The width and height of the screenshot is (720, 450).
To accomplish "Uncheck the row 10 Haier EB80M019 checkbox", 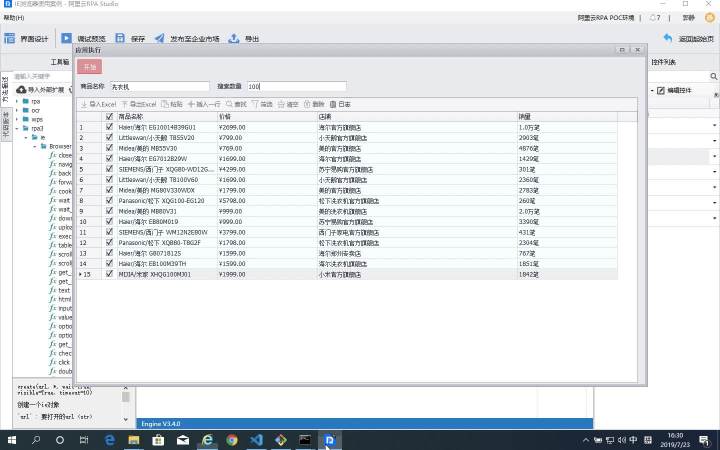I will pyautogui.click(x=109, y=221).
